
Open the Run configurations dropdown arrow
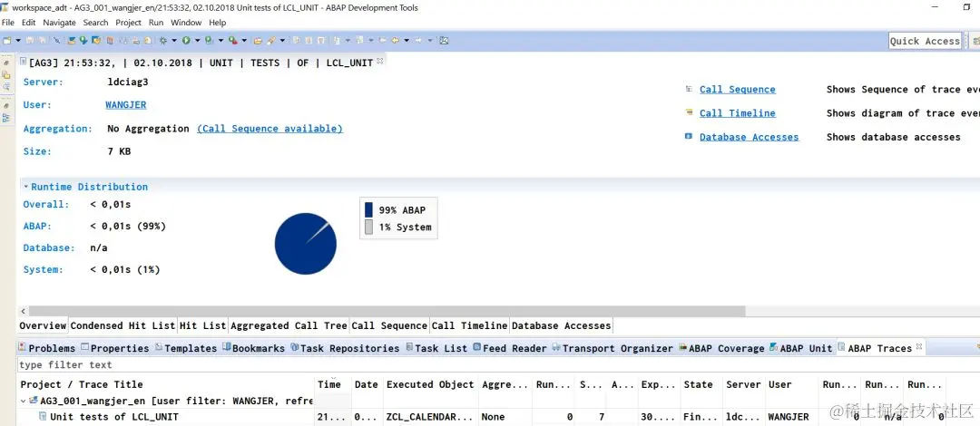pos(198,41)
